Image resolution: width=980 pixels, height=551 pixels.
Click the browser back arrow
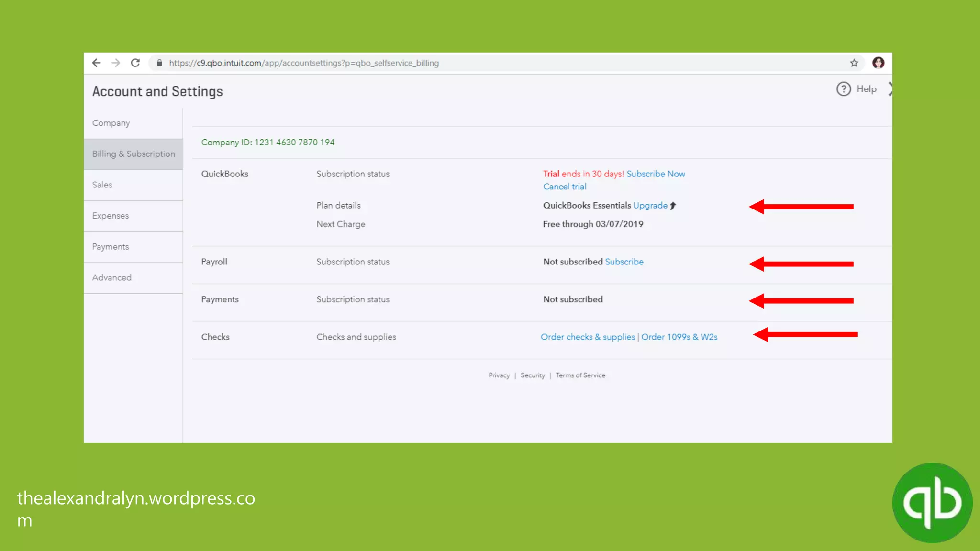tap(96, 63)
